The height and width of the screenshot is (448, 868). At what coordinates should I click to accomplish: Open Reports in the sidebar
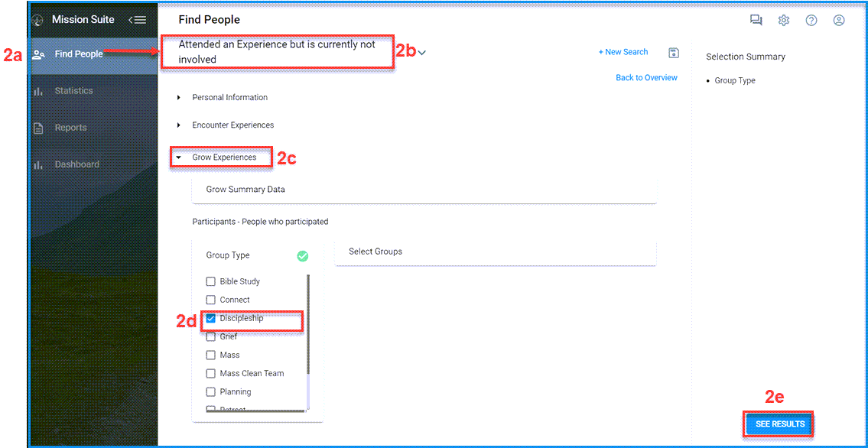coord(93,128)
